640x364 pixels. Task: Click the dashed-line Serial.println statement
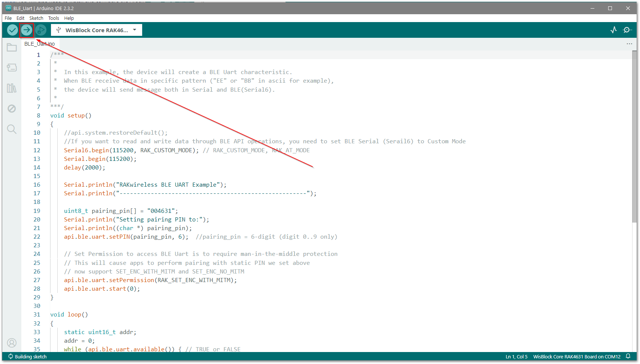click(190, 193)
